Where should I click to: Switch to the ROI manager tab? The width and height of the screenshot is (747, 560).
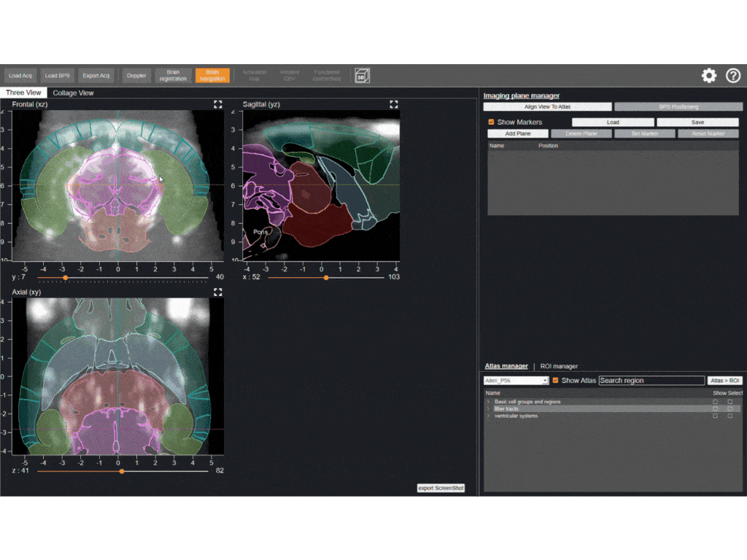[x=559, y=366]
